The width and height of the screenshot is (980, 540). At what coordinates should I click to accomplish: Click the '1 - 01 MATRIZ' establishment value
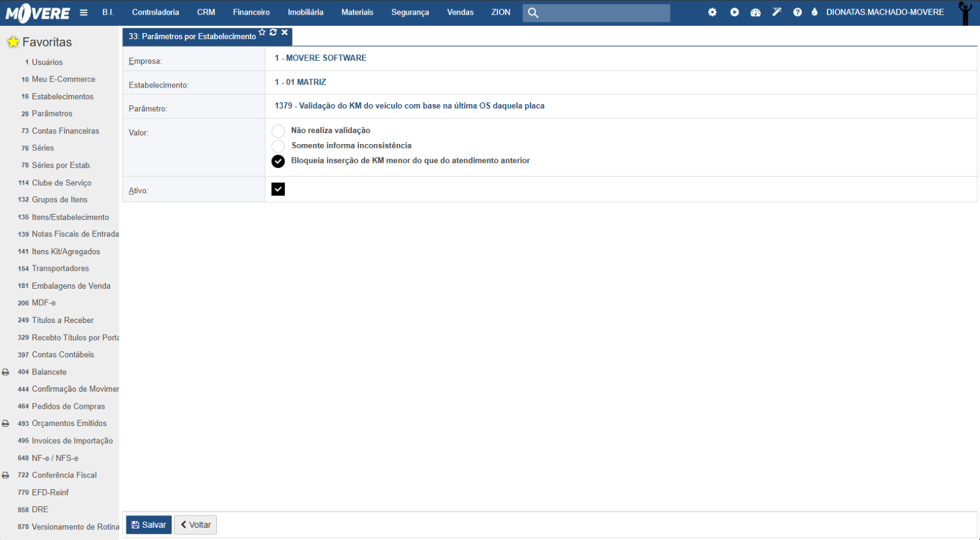[300, 82]
